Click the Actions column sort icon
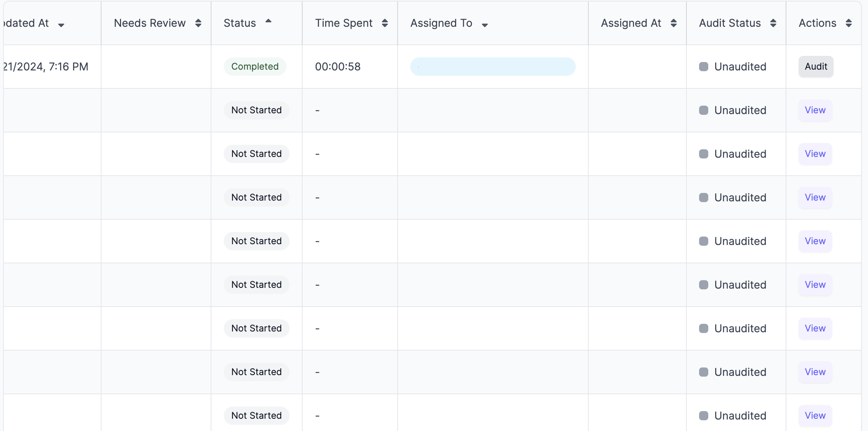The width and height of the screenshot is (868, 431). (x=848, y=23)
